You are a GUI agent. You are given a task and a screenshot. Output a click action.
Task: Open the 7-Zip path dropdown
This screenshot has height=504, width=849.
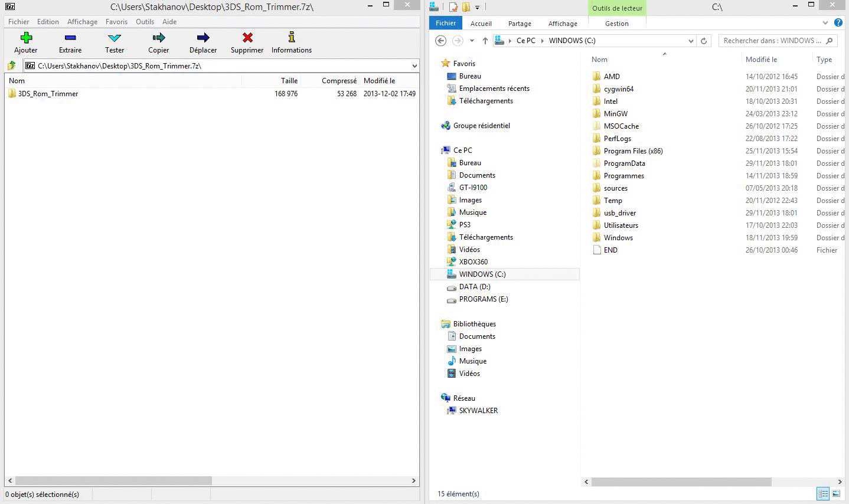414,66
